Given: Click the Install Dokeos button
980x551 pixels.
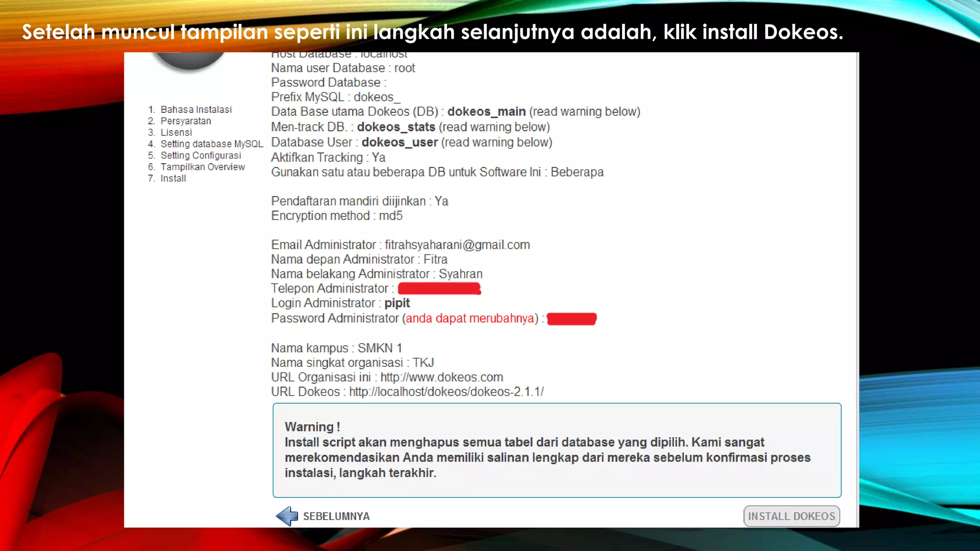Looking at the screenshot, I should point(791,516).
